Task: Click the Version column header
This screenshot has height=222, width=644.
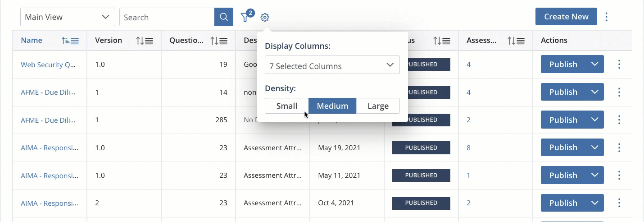Action: (109, 40)
